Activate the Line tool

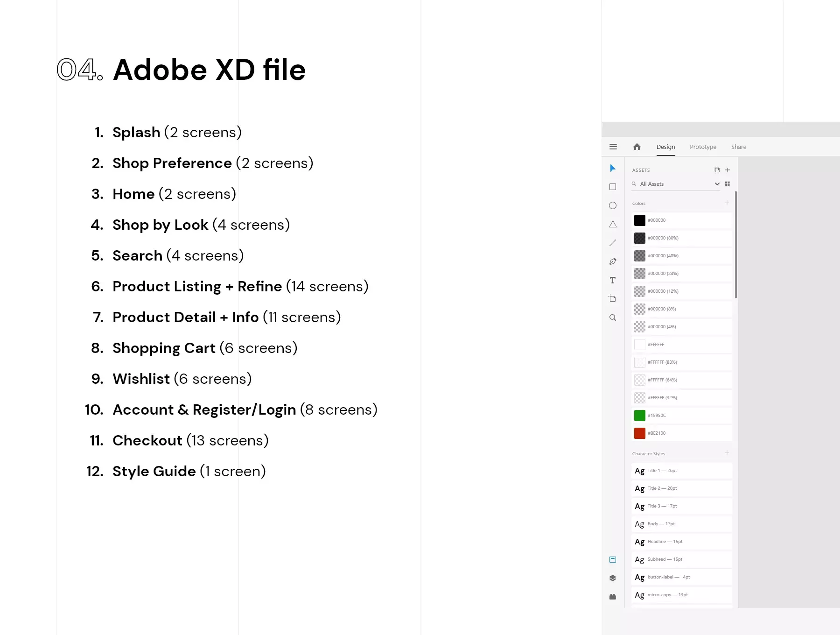[613, 243]
